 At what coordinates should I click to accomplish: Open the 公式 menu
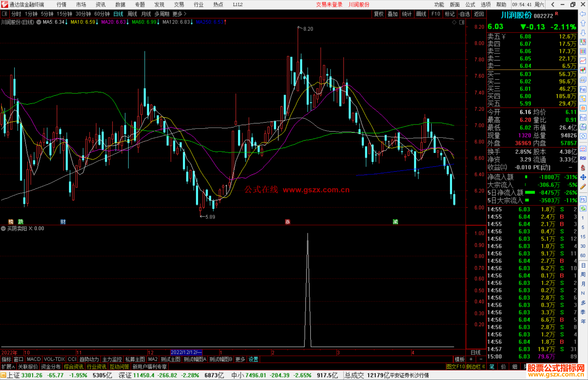470,5
